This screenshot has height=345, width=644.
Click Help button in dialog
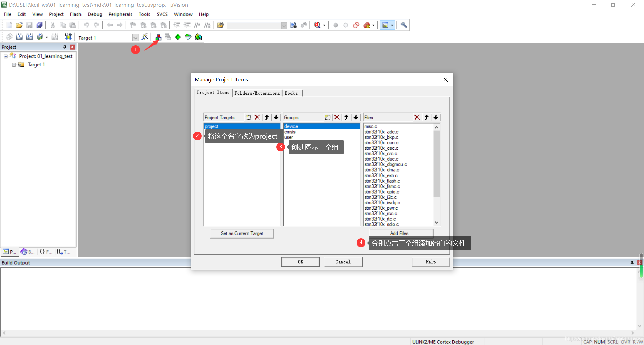click(431, 262)
